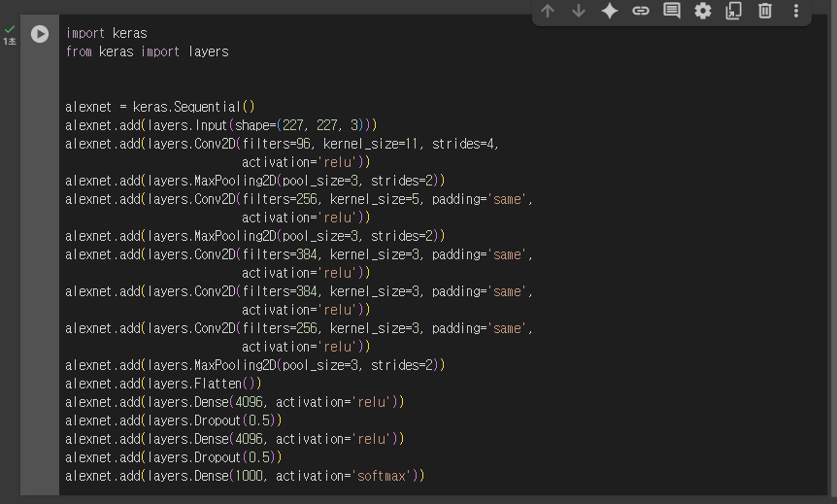This screenshot has width=837, height=504.
Task: Copy link to cell icon
Action: [x=641, y=11]
